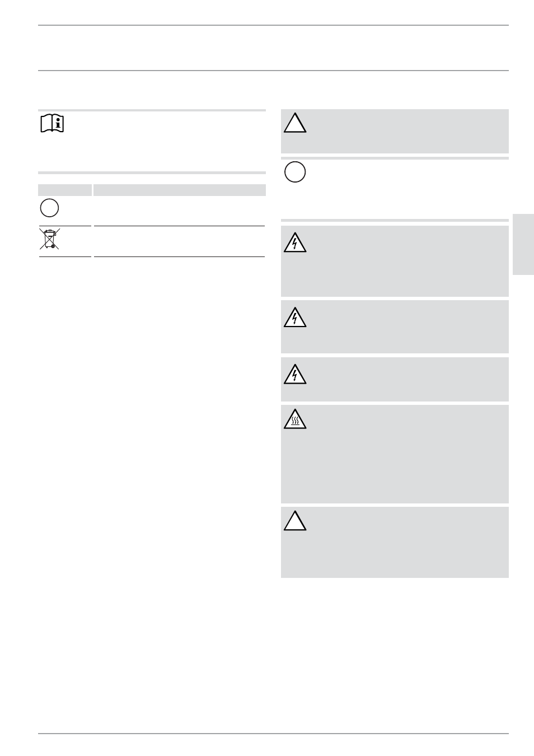Click the middle electrical hazard triangle

click(x=295, y=316)
